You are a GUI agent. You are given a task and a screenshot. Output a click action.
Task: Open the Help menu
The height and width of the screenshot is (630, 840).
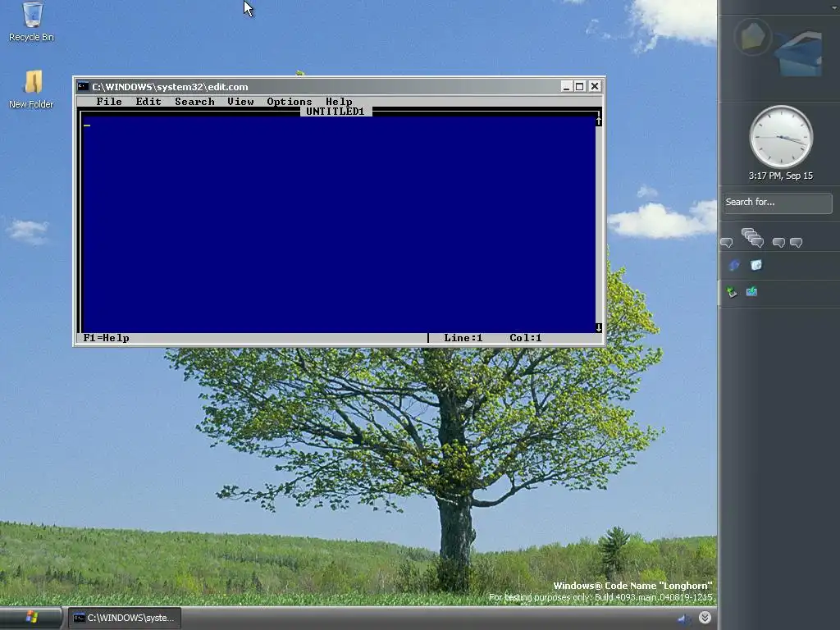(339, 101)
